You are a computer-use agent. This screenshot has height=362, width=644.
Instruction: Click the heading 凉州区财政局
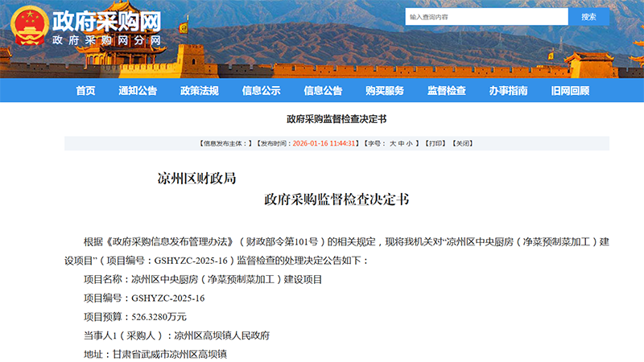[196, 179]
